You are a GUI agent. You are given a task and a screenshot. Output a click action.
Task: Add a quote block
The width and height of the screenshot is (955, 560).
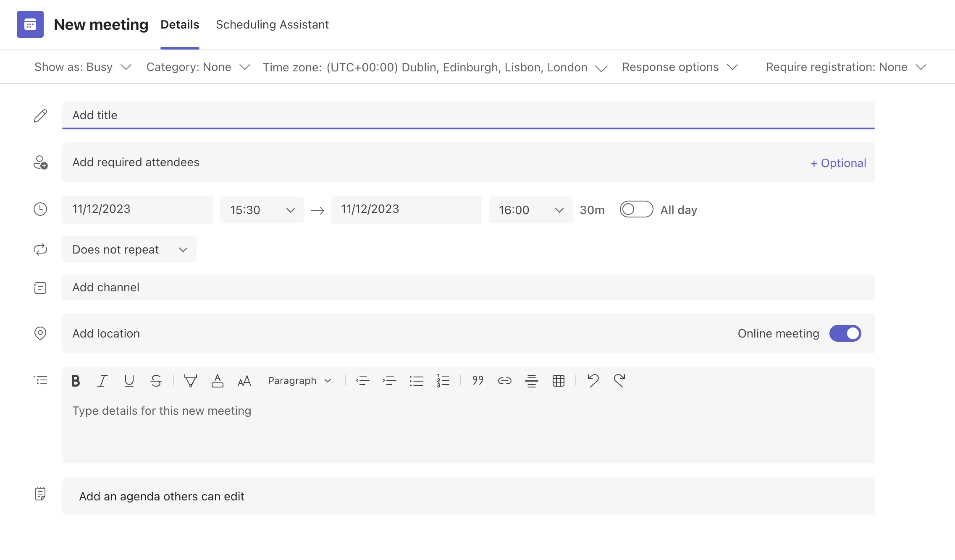pyautogui.click(x=477, y=381)
